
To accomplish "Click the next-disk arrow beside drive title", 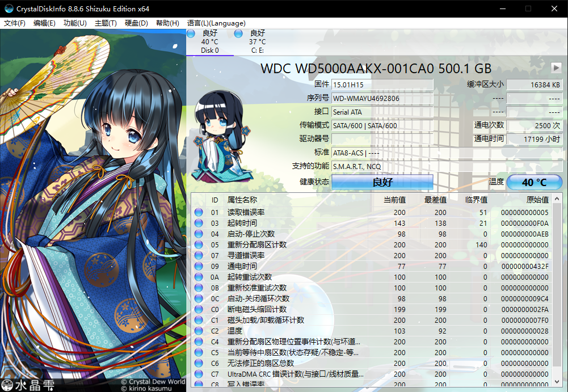I will [556, 68].
